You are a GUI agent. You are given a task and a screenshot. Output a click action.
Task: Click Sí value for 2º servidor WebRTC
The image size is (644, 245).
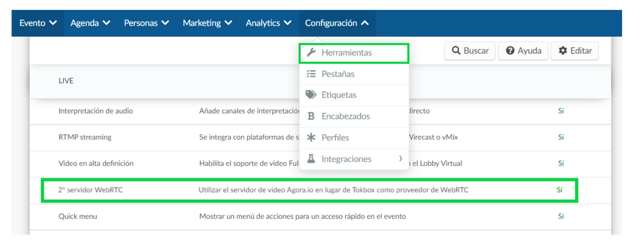559,190
